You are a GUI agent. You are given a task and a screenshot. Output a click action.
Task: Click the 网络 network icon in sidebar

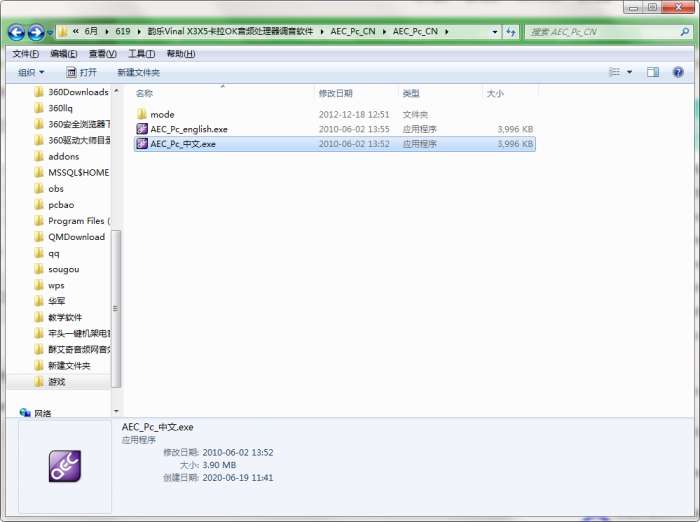(x=25, y=413)
